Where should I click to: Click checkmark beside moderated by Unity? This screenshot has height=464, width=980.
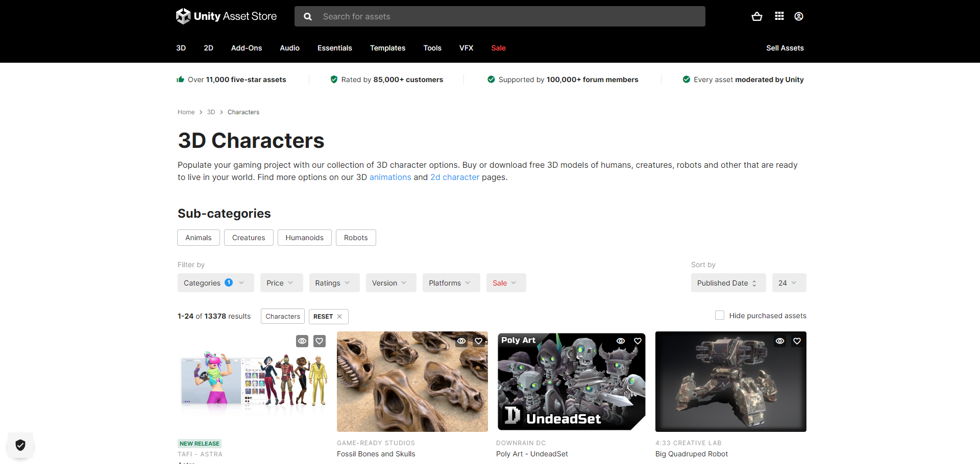[x=687, y=80]
